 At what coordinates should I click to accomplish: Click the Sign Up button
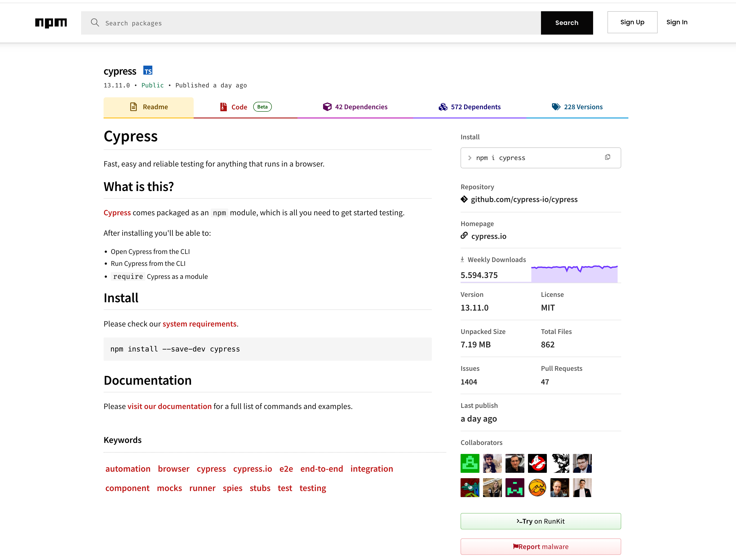[x=632, y=22]
